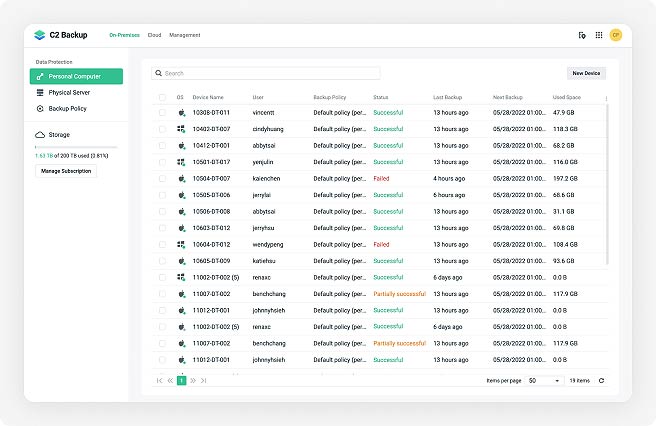Viewport: 656px width, 426px height.
Task: Go to the next page arrow
Action: tap(193, 381)
